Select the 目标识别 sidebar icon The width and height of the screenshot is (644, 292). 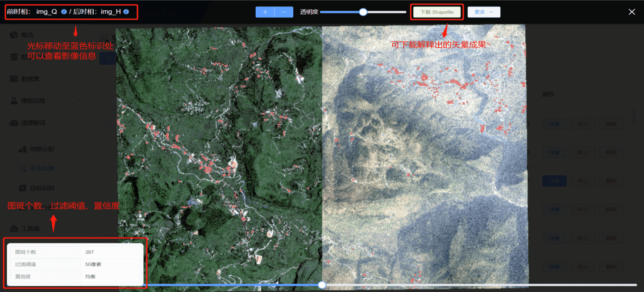pos(23,188)
